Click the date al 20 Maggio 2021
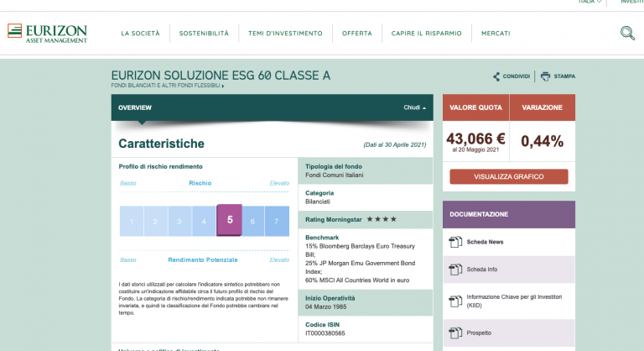Screen dimensions: 644x351 (x=475, y=150)
